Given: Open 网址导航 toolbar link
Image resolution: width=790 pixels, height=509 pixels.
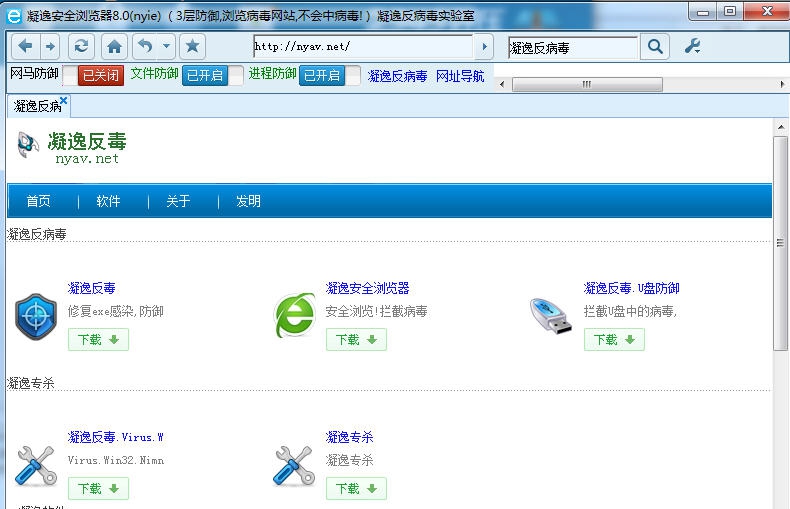Looking at the screenshot, I should pos(460,76).
